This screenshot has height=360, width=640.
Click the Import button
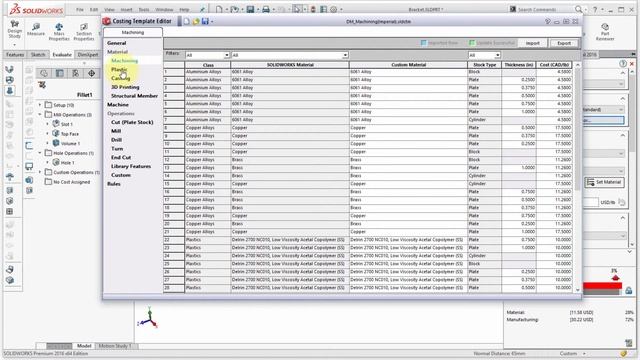click(x=532, y=43)
